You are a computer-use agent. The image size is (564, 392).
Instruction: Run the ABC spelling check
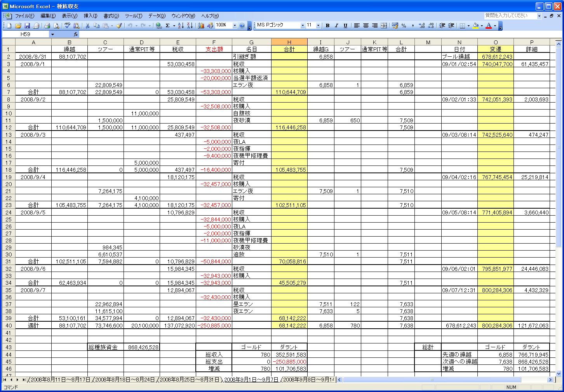point(67,26)
